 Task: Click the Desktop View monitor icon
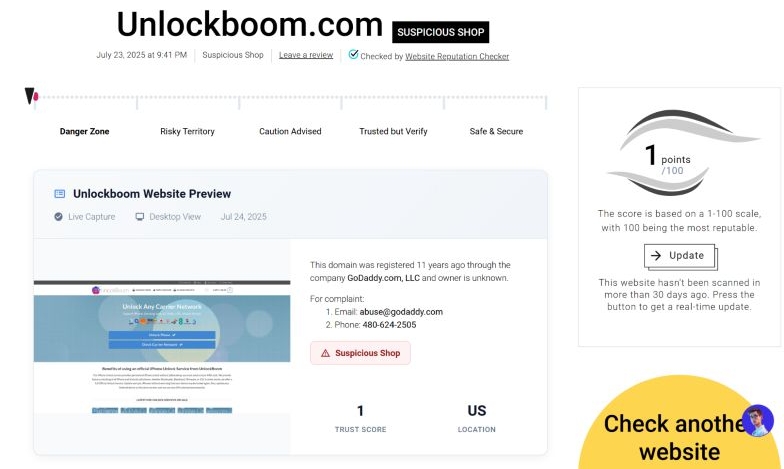tap(140, 217)
